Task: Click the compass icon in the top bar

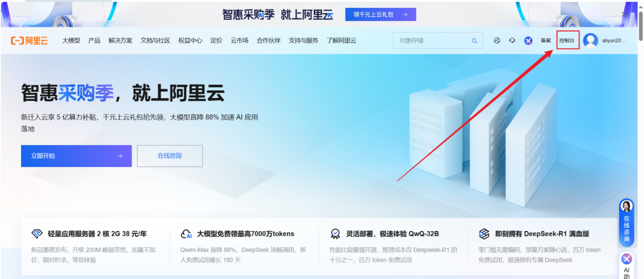Action: click(x=497, y=40)
